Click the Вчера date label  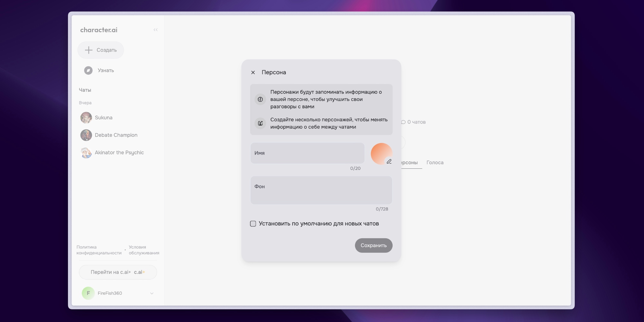coord(85,103)
